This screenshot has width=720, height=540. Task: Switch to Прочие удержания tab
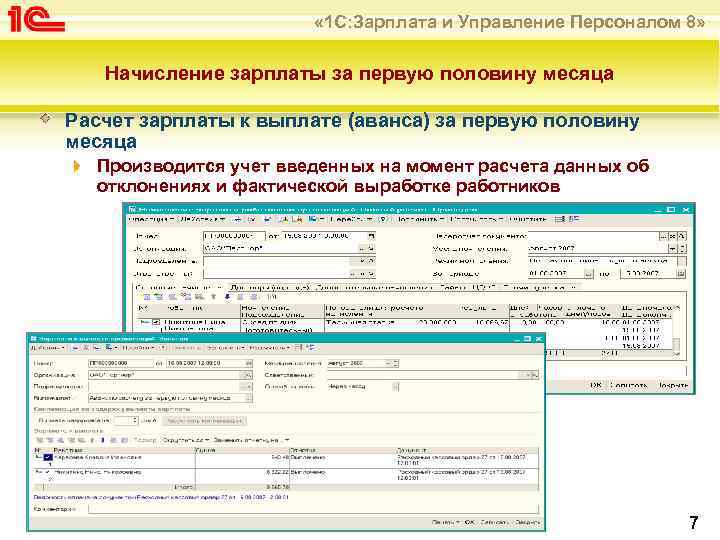coord(539,287)
